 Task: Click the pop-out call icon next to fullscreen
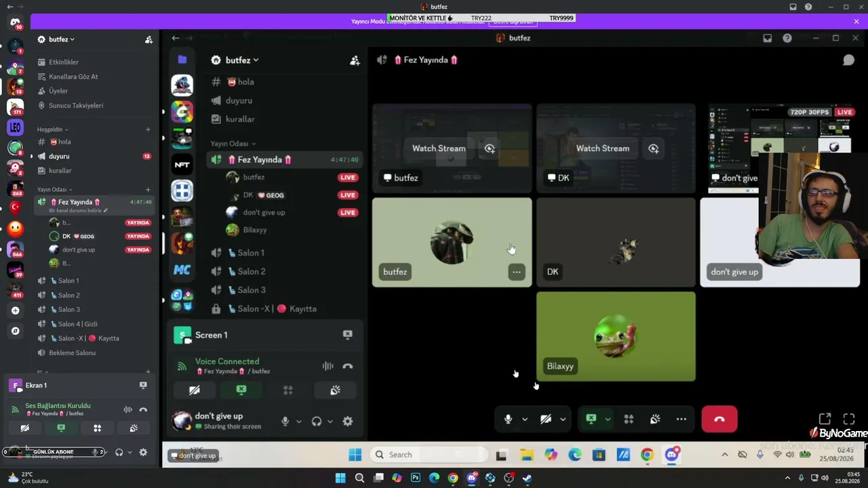point(825,420)
